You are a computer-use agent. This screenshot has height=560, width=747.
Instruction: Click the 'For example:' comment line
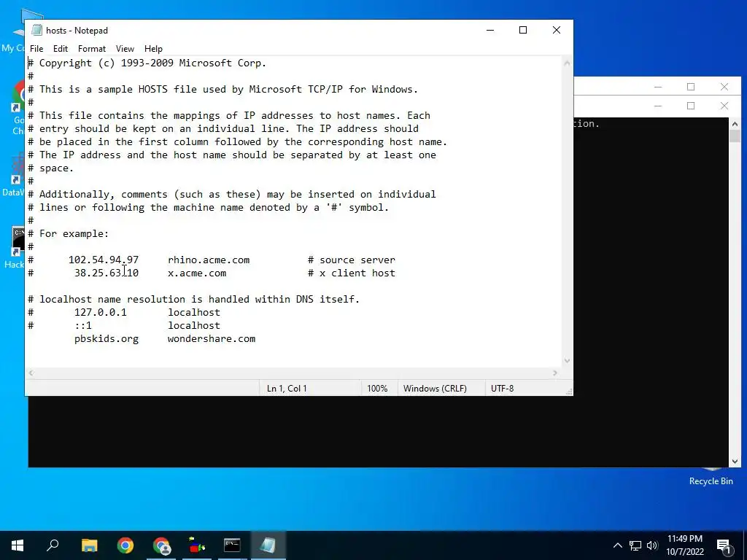click(x=68, y=233)
